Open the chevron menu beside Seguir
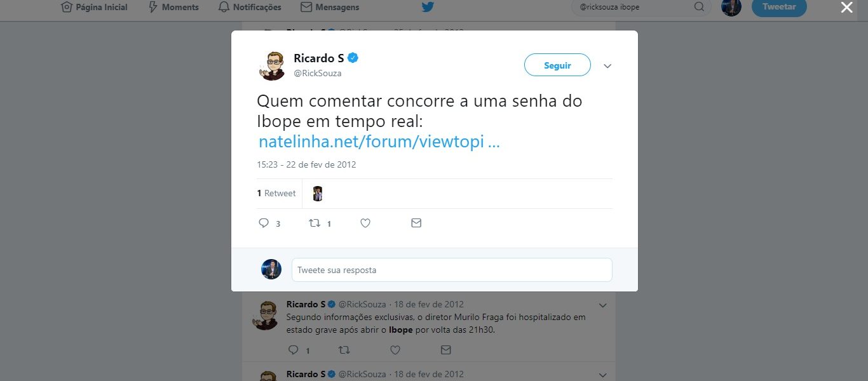This screenshot has height=381, width=868. (x=607, y=66)
